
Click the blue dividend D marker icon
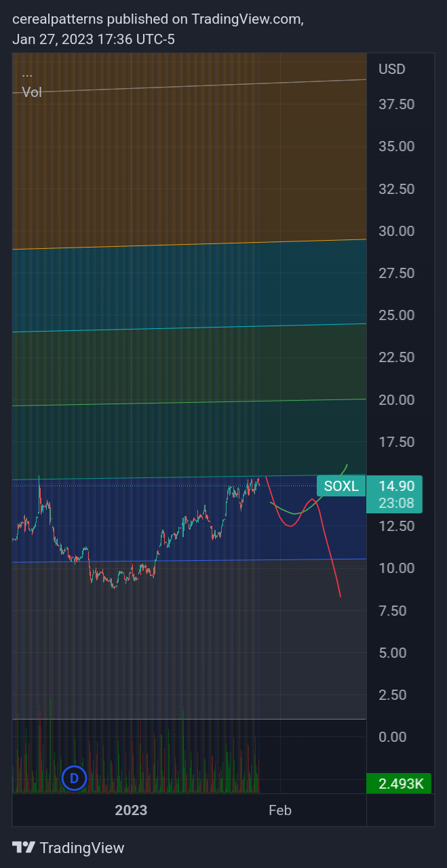pos(74,778)
